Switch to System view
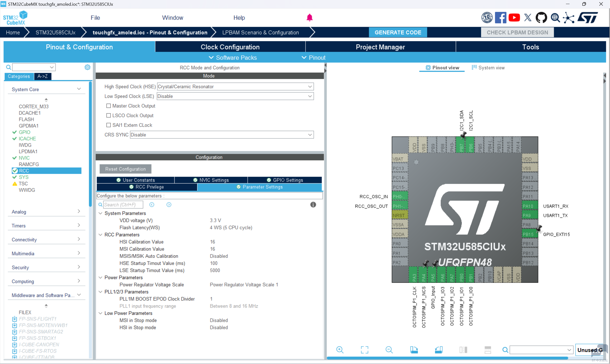 pyautogui.click(x=488, y=68)
